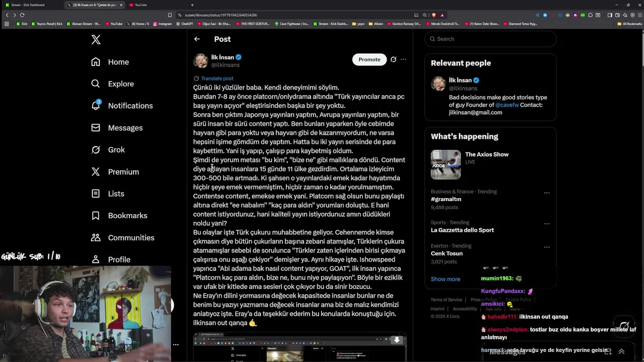Open the browser hamburger menu
644x362 pixels.
click(640, 15)
